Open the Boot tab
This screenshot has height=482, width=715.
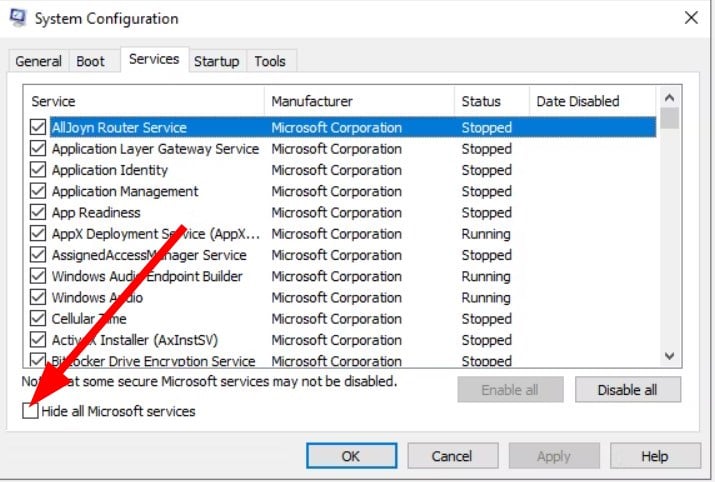tap(91, 61)
